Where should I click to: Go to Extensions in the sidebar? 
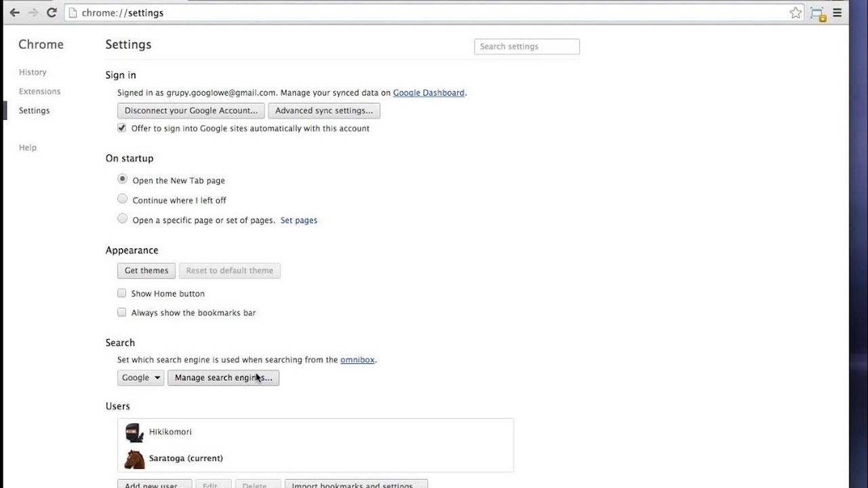39,91
